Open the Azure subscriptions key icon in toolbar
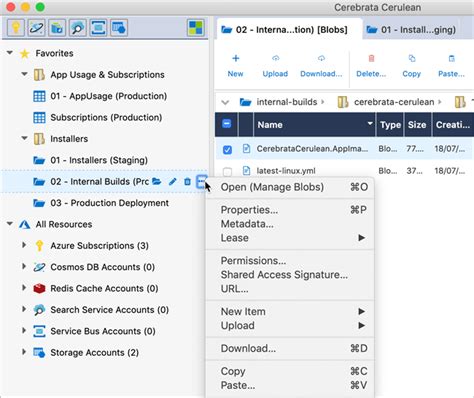 pos(16,27)
